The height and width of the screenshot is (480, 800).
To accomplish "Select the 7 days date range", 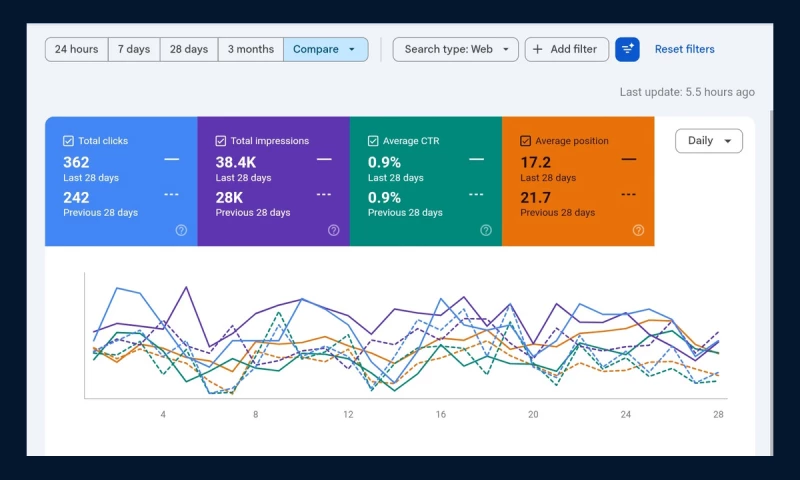I will [134, 49].
